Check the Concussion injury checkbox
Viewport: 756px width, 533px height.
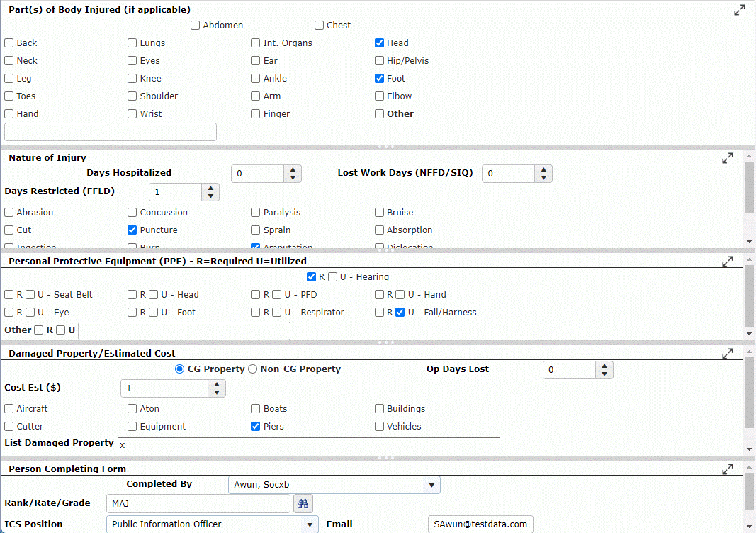click(132, 213)
